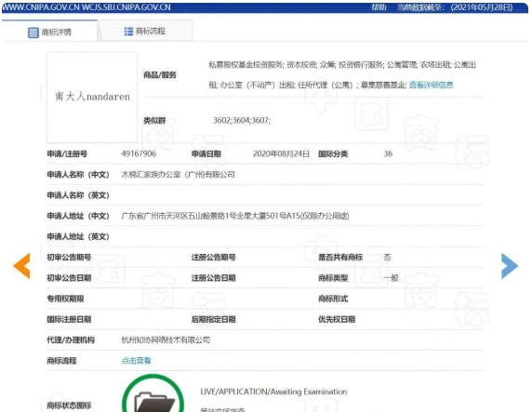The height and width of the screenshot is (412, 532).
Task: Click the 类似群 label
Action: pyautogui.click(x=154, y=121)
